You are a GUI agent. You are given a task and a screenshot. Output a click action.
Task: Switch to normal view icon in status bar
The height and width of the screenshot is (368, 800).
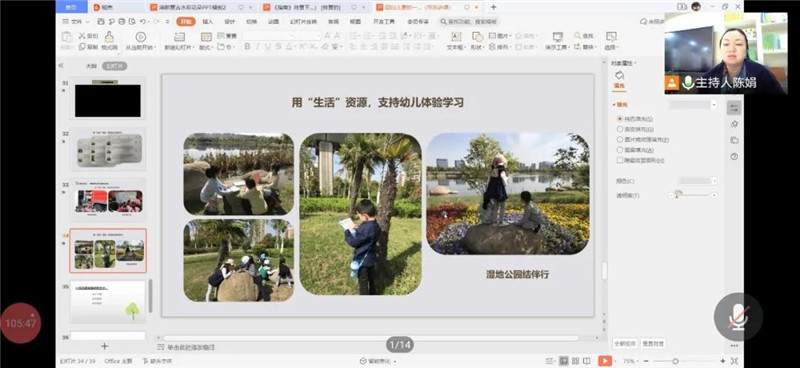(x=563, y=361)
